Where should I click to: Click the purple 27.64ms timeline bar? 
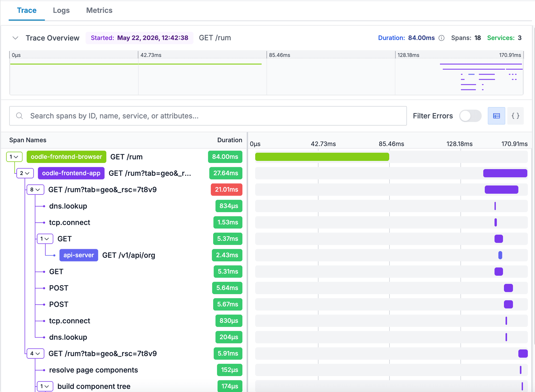tap(505, 173)
